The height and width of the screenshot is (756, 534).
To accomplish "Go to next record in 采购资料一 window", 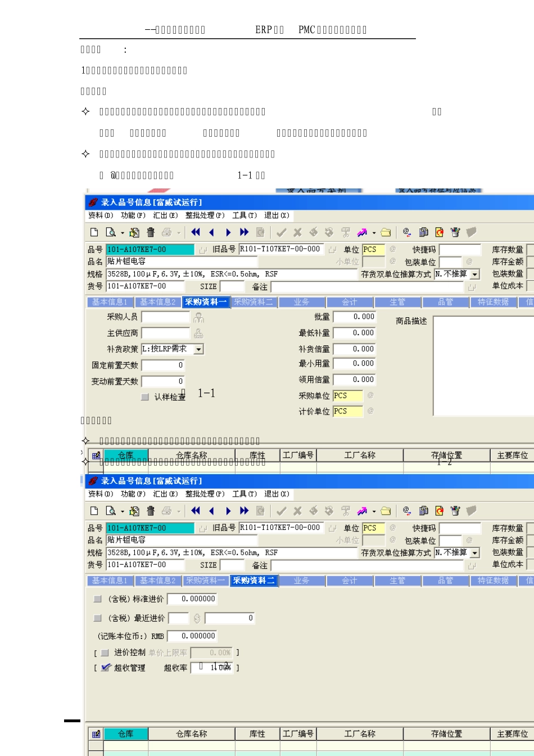I will [228, 232].
